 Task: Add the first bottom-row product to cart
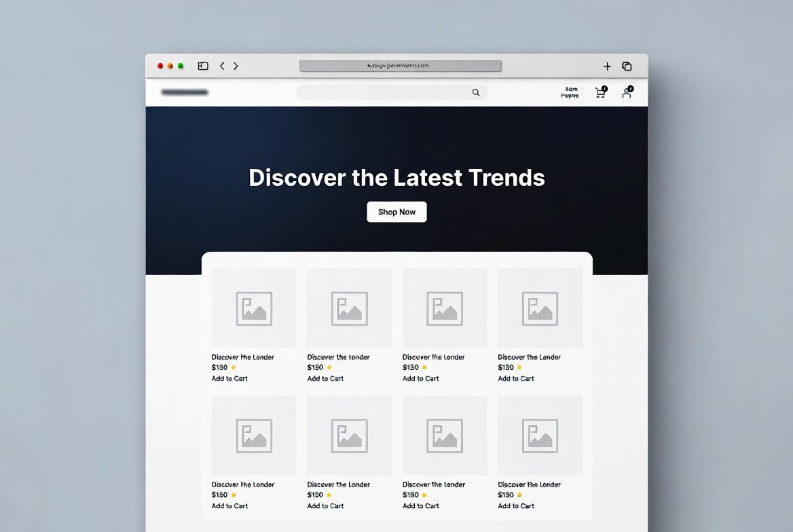coord(229,506)
